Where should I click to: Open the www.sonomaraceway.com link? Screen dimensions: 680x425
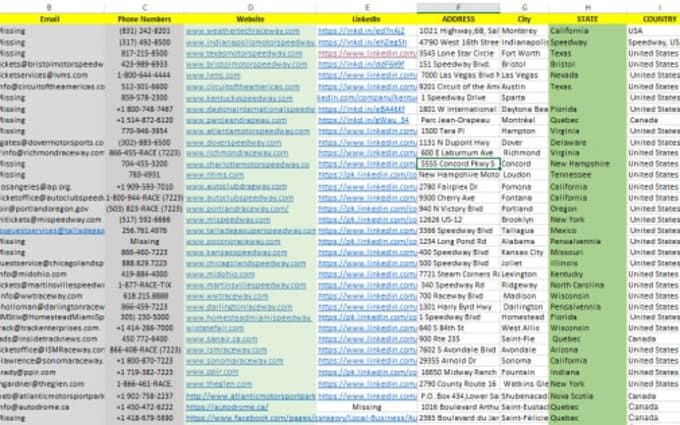(235, 361)
